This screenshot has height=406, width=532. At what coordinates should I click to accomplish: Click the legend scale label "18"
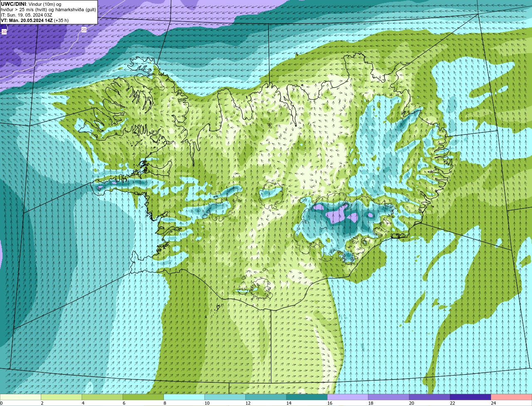371,403
